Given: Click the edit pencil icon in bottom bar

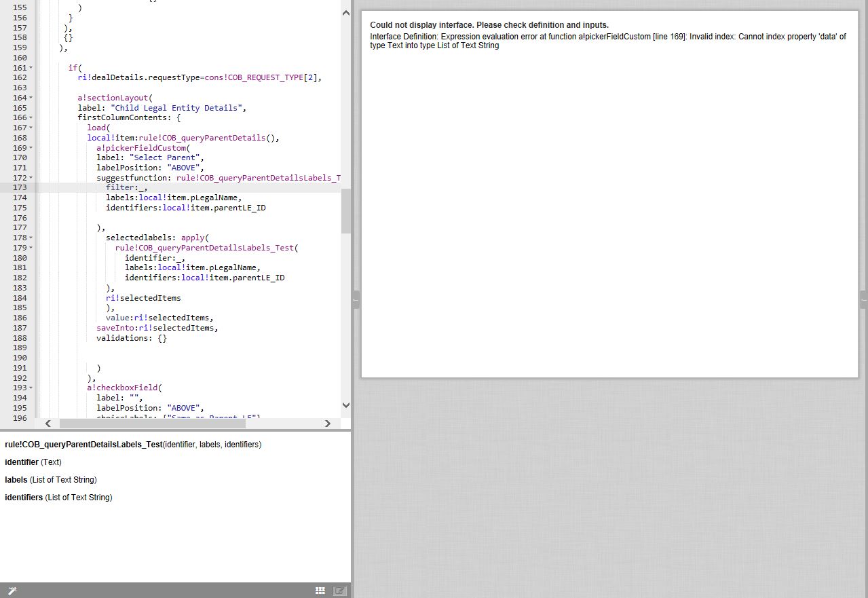Looking at the screenshot, I should point(340,591).
